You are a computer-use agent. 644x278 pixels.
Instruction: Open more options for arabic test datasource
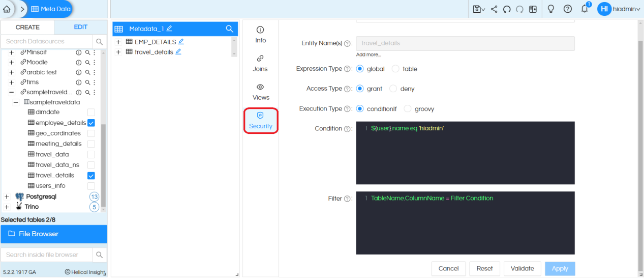94,72
